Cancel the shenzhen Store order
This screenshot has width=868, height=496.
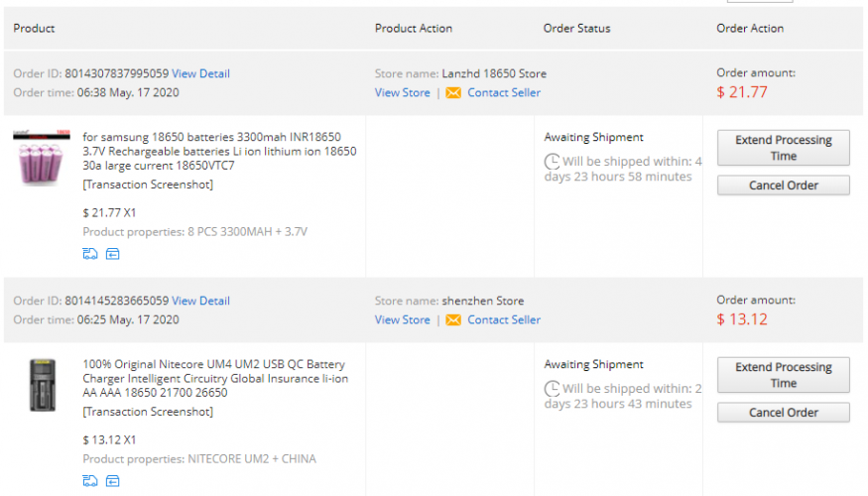tap(783, 413)
